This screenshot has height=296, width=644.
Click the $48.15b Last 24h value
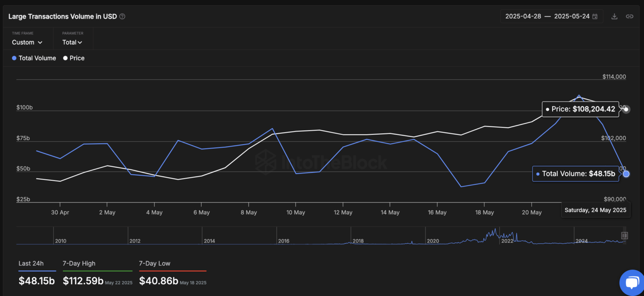point(37,281)
